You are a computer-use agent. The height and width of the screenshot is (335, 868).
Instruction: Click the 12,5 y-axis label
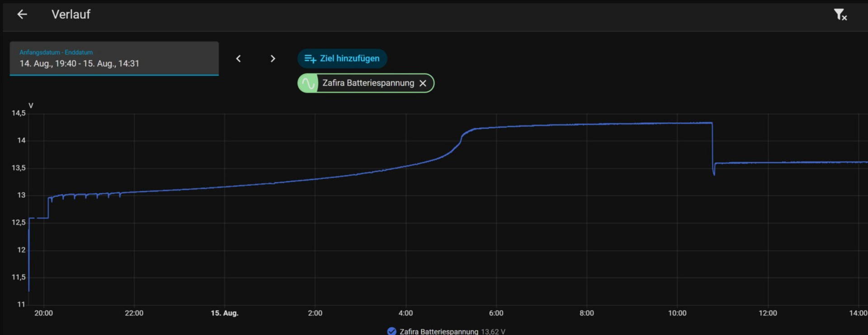pos(19,223)
